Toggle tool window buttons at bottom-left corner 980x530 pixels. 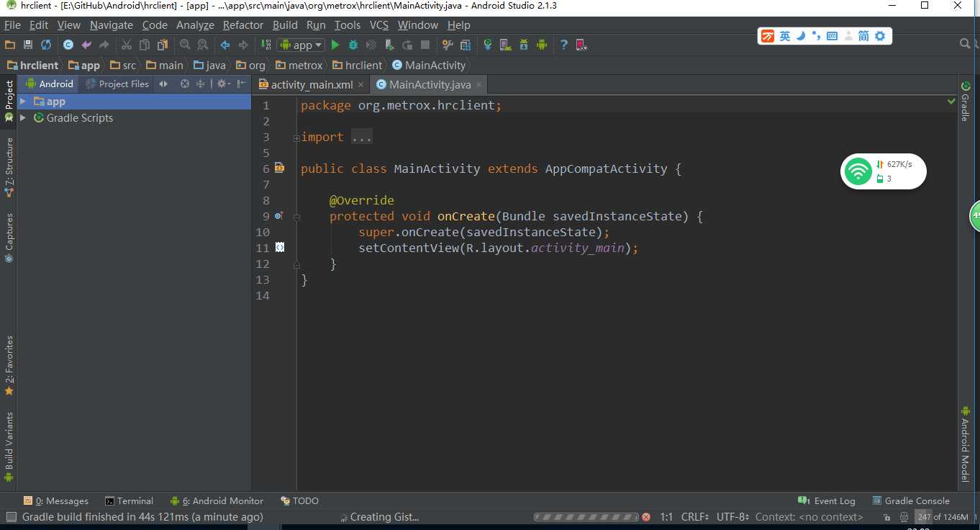coord(10,517)
